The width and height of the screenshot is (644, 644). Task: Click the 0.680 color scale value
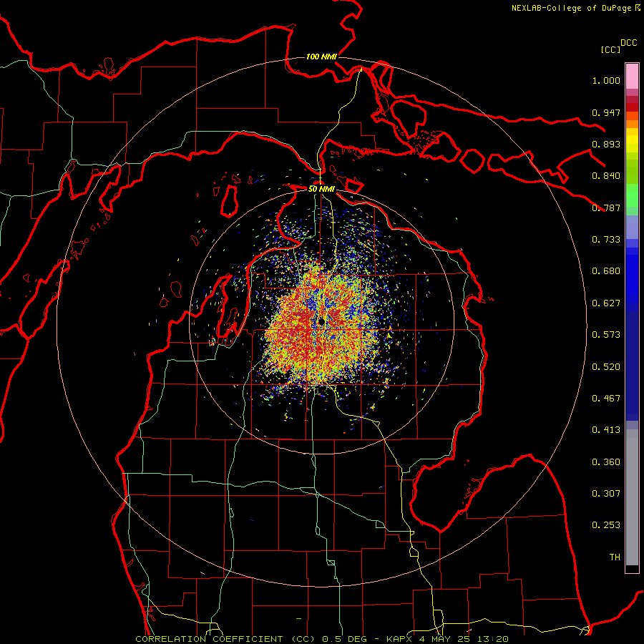tap(606, 271)
